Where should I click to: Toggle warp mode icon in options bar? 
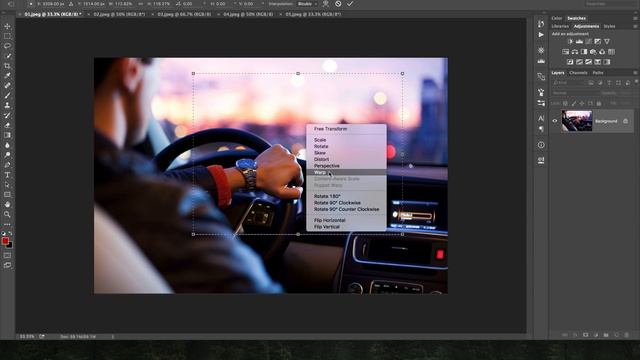(326, 4)
